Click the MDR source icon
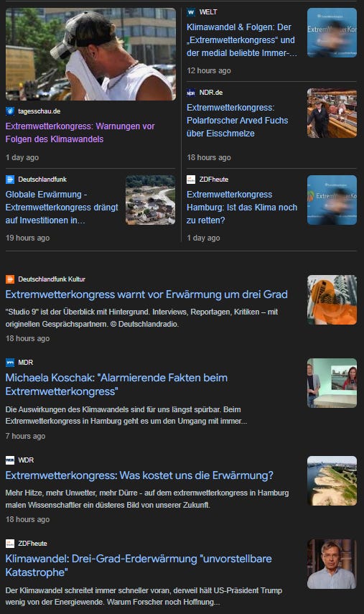364x614 pixels. pyautogui.click(x=10, y=363)
